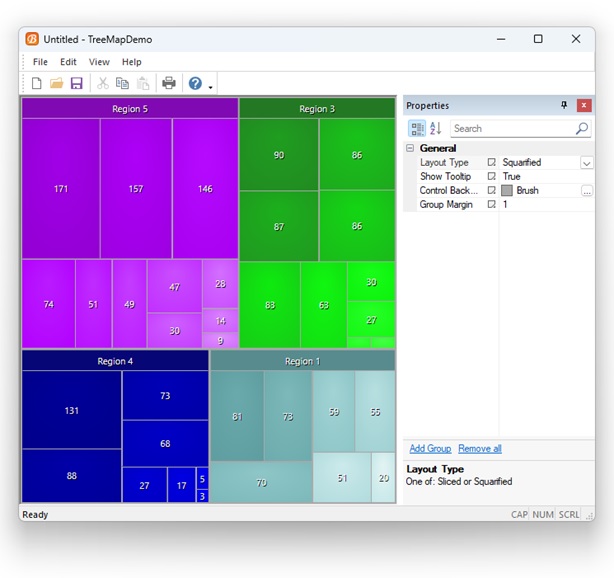614x578 pixels.
Task: Switch properties to Categorized view
Action: tap(417, 128)
